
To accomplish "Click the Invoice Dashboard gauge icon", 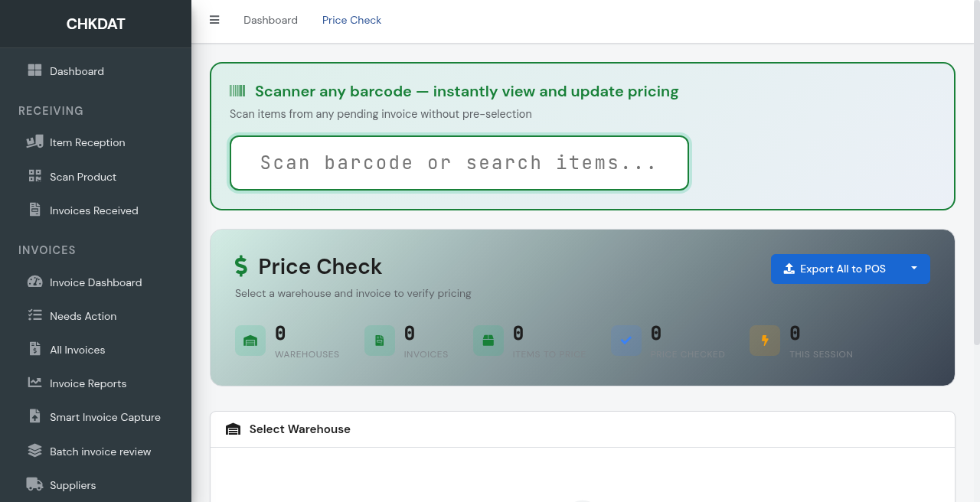I will (x=34, y=282).
